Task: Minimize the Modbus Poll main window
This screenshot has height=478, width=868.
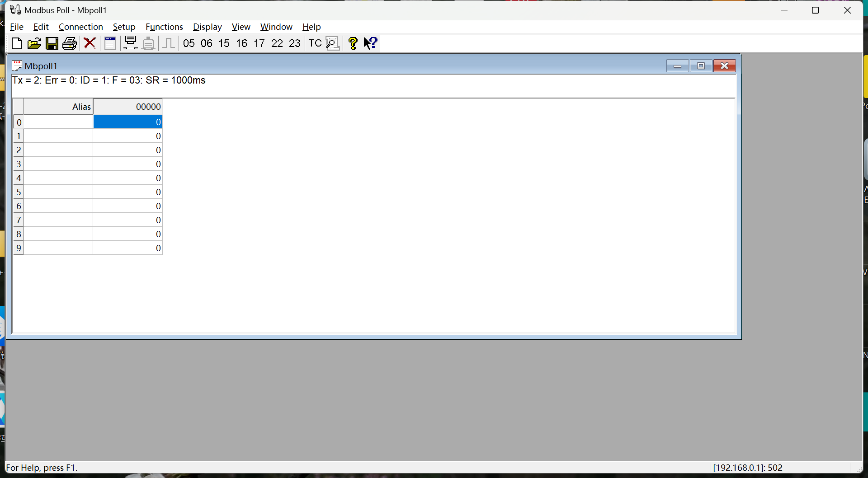Action: coord(784,10)
